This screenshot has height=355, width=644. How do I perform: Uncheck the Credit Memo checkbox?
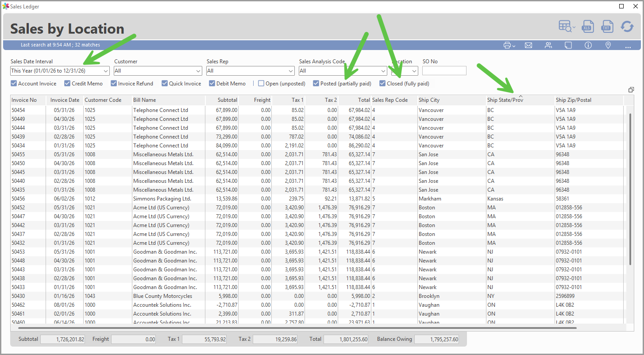tap(67, 83)
